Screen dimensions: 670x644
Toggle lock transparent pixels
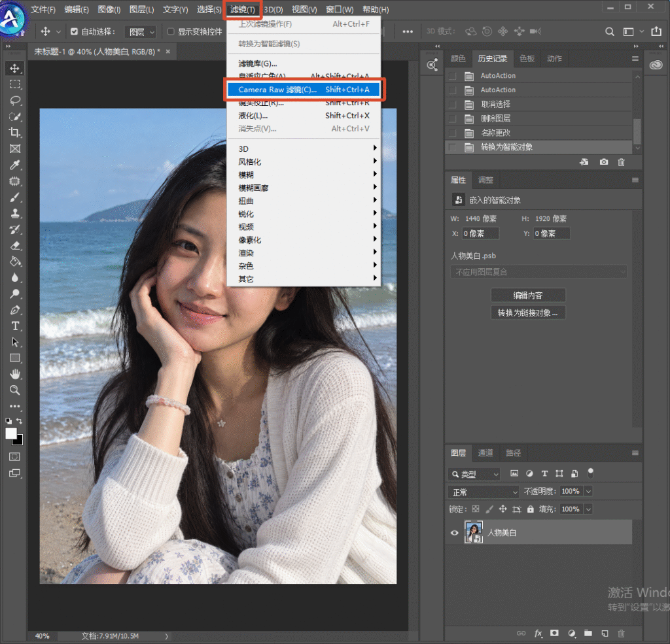[476, 509]
